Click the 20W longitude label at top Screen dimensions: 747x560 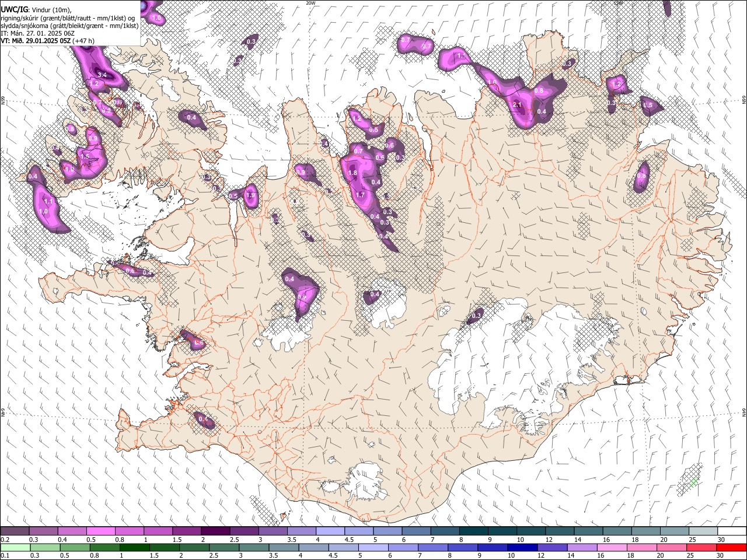(x=310, y=3)
